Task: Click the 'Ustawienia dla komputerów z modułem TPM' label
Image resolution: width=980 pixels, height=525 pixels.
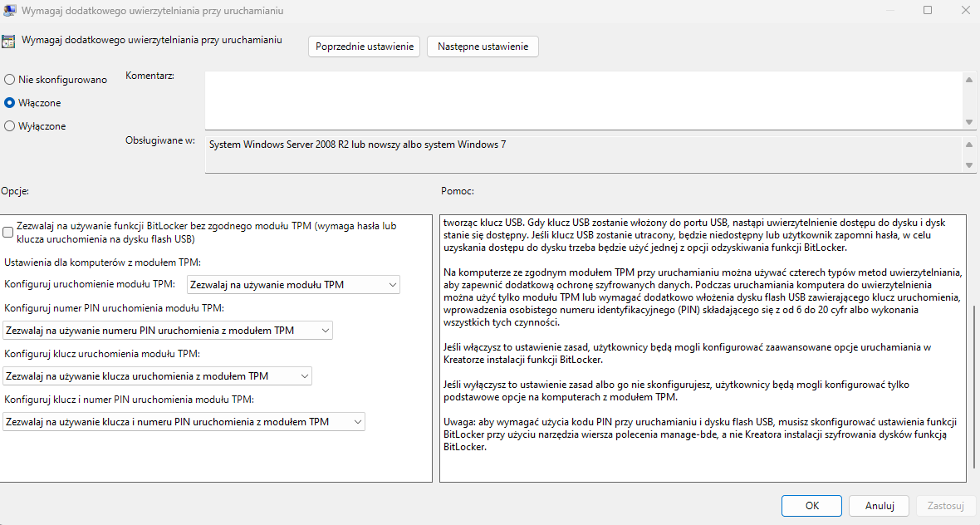Action: pos(102,262)
